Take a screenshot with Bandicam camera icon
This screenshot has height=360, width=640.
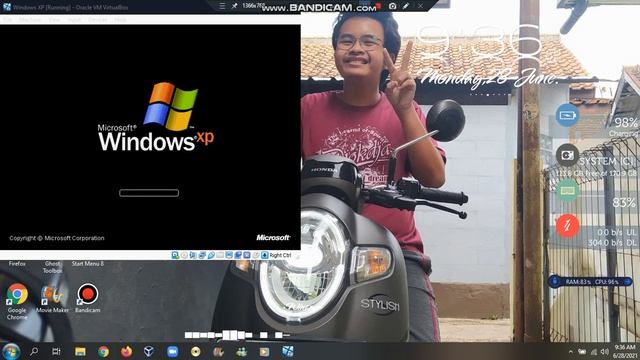pyautogui.click(x=392, y=6)
